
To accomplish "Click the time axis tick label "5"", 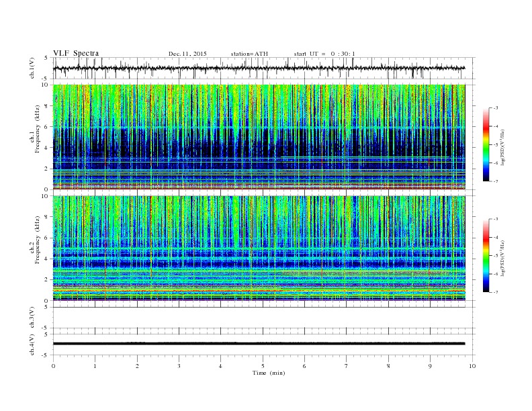I will click(x=263, y=366).
